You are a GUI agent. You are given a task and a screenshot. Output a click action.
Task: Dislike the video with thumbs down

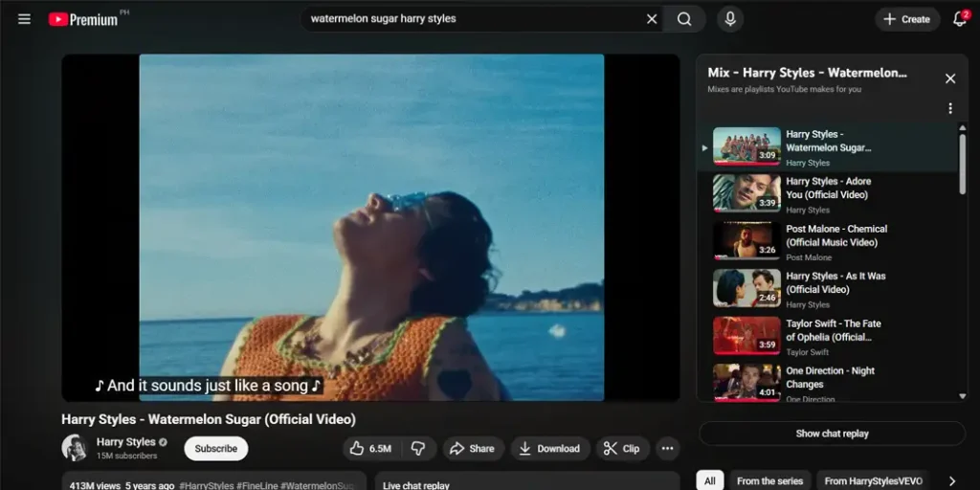pos(418,448)
